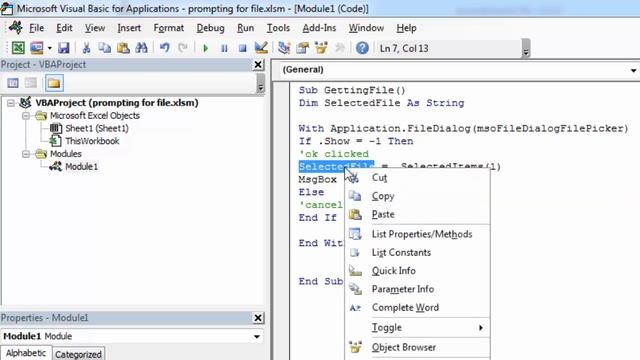The image size is (640, 360).
Task: Switch to the Categorized properties tab
Action: [78, 354]
